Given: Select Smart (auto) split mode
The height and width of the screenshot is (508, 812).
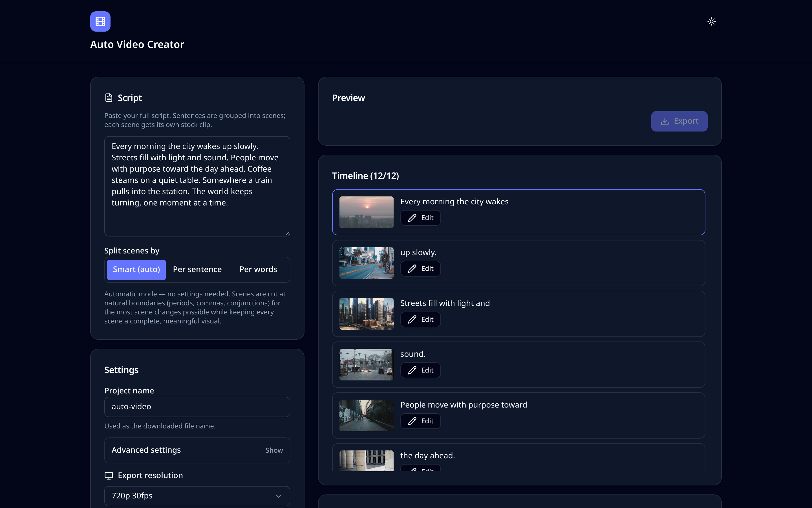Looking at the screenshot, I should pyautogui.click(x=136, y=270).
